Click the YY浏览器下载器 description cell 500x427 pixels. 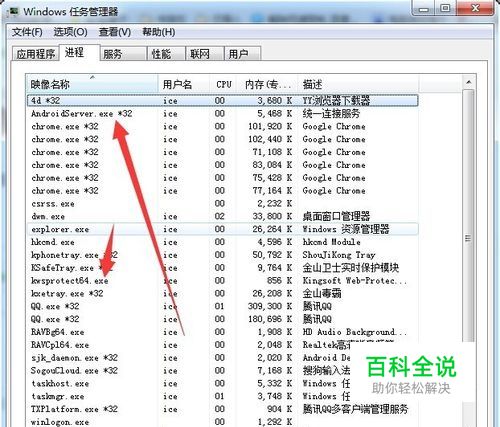(x=336, y=100)
